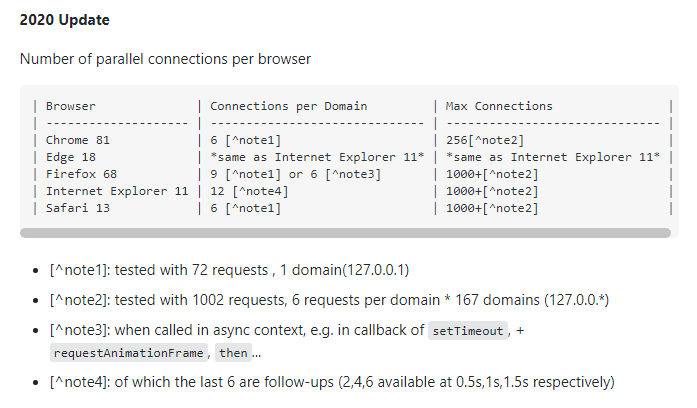This screenshot has height=408, width=697.
Task: Click the horizontal scrollbar under the table
Action: pos(345,233)
